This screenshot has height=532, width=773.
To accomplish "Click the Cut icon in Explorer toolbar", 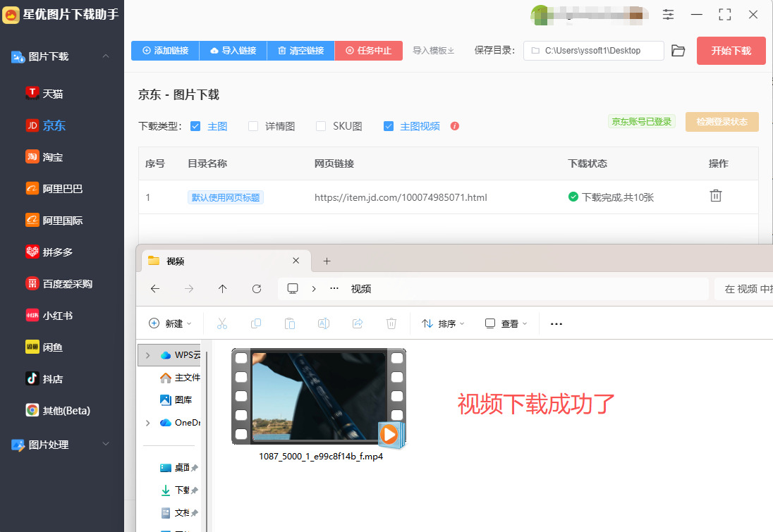I will (222, 323).
